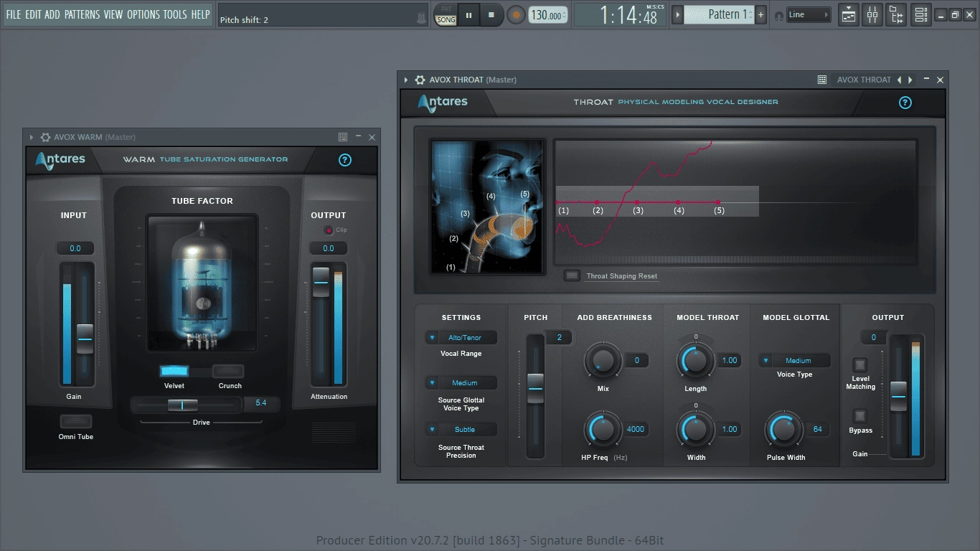Open the PATTERNS menu
Image resolution: width=980 pixels, height=551 pixels.
(x=82, y=14)
